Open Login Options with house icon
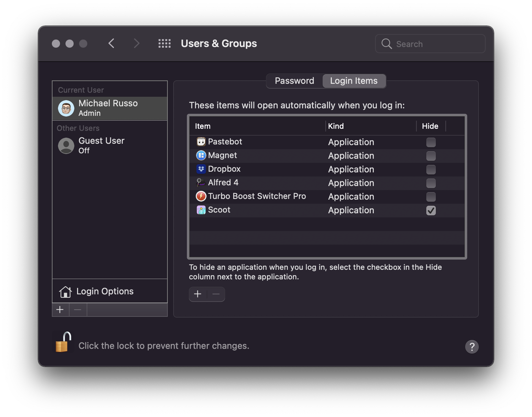This screenshot has width=532, height=417. [x=110, y=291]
